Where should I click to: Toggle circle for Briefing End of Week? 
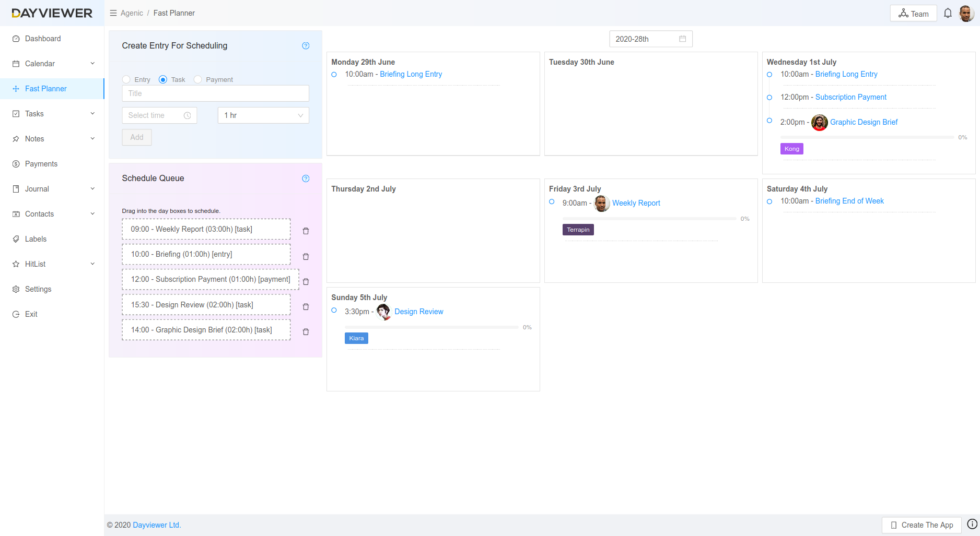(x=769, y=201)
